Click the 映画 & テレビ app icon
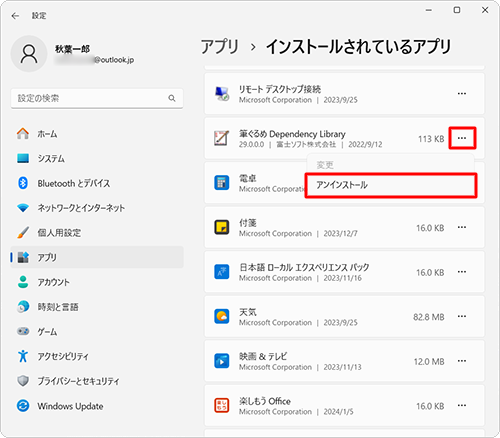The image size is (500, 438). [x=221, y=361]
